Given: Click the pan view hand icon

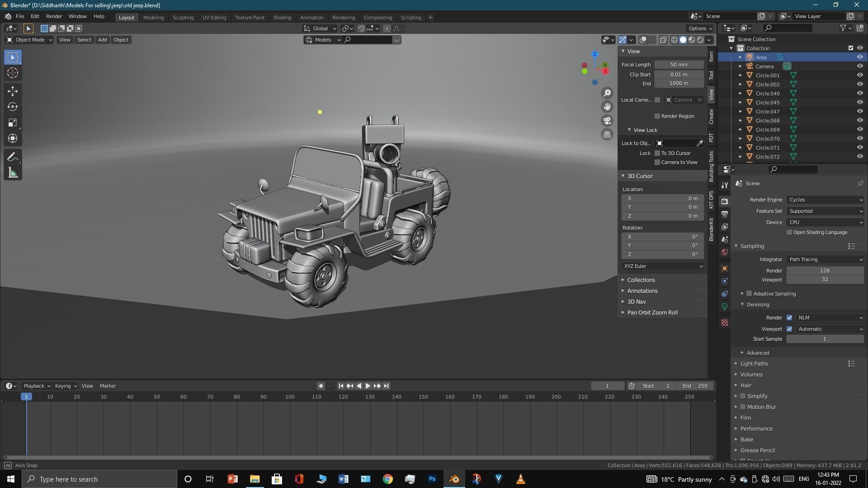Looking at the screenshot, I should [607, 107].
